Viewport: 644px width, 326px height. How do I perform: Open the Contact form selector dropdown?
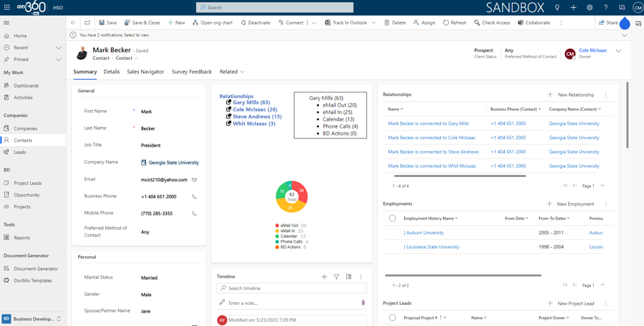(127, 59)
